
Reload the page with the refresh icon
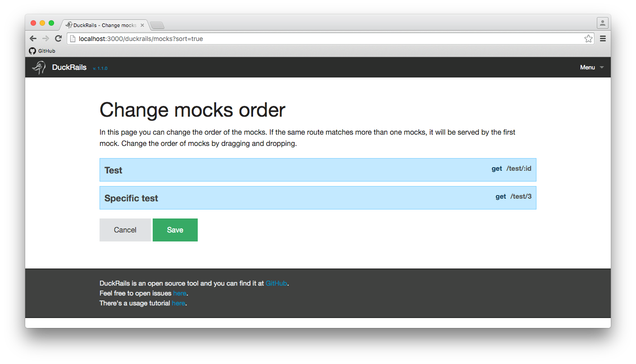[58, 39]
